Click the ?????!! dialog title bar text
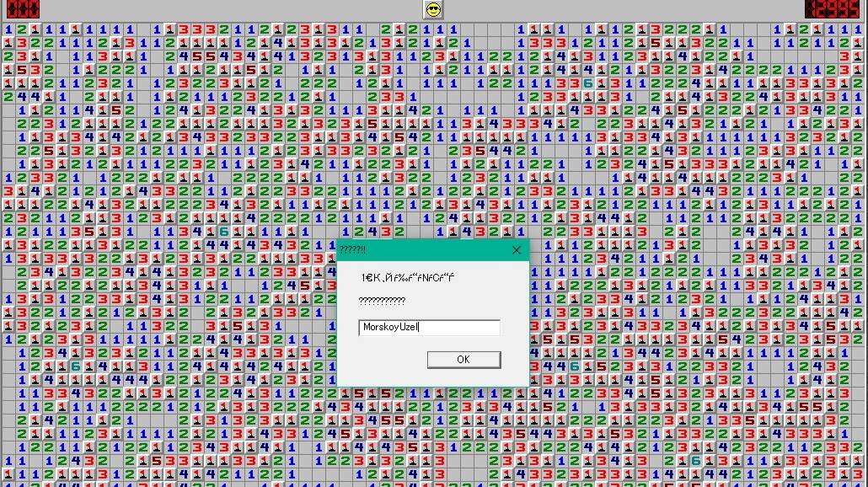 pos(352,250)
